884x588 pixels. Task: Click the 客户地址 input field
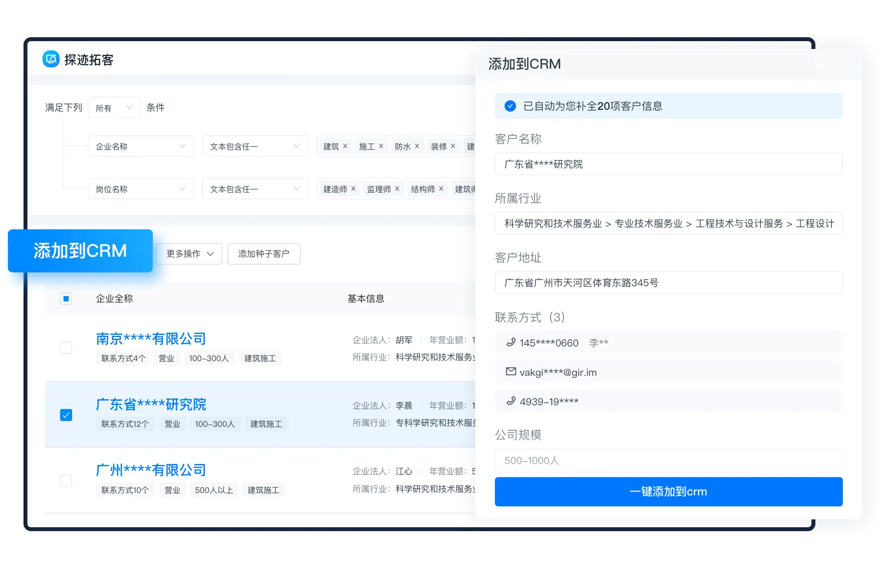coord(668,283)
